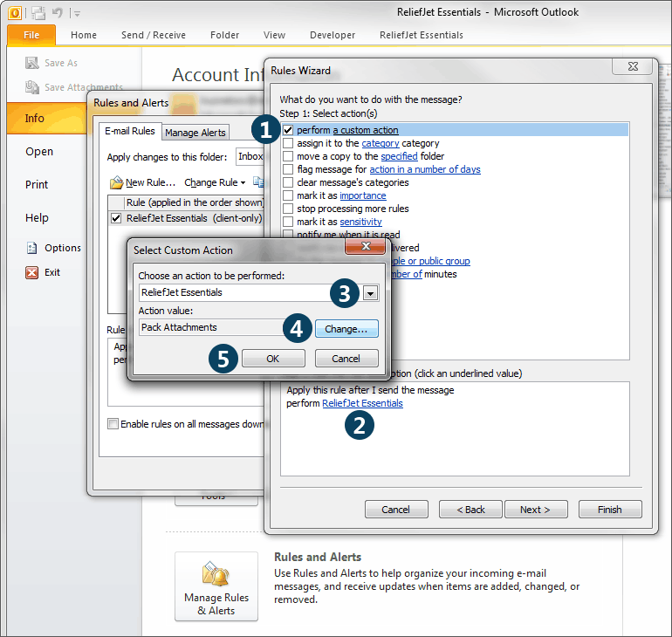Click 'action in a number of days' link
Viewport: 672px width, 637px height.
click(425, 169)
